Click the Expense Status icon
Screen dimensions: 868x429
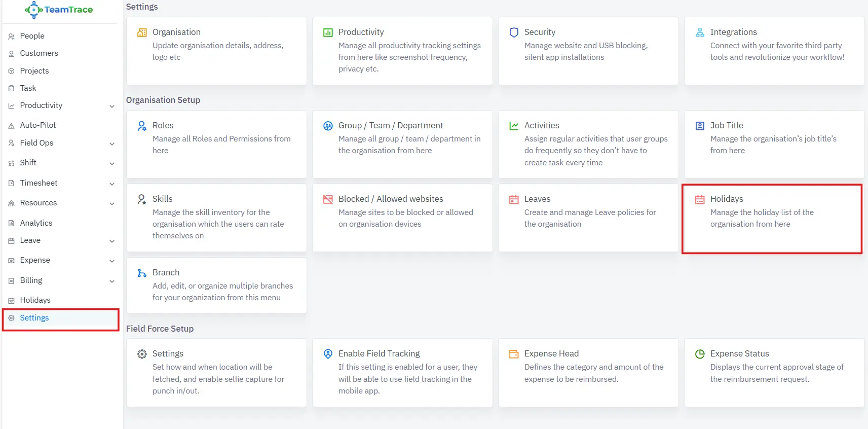coord(700,354)
